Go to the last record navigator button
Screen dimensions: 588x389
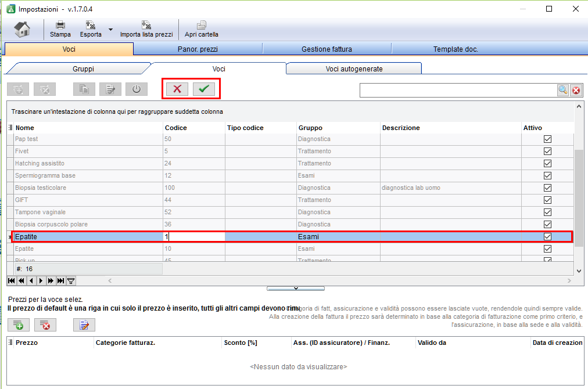pos(60,280)
